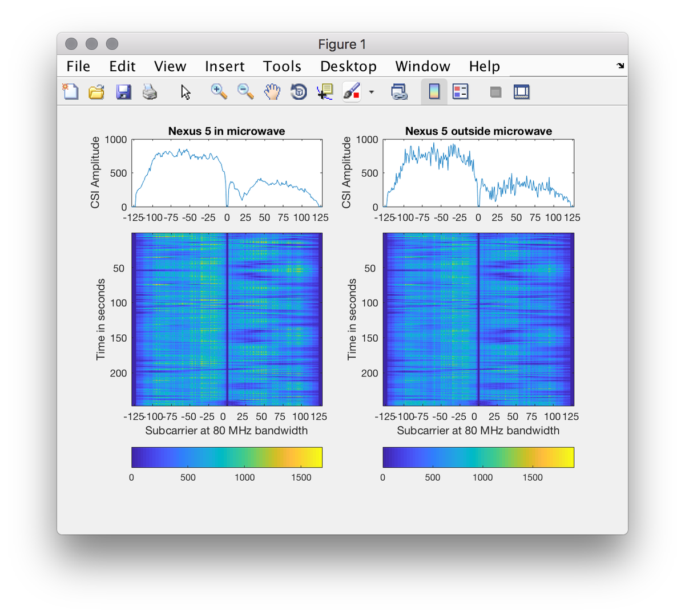Select the Pan hand tool
Screen dimensions: 685x616
click(x=272, y=91)
